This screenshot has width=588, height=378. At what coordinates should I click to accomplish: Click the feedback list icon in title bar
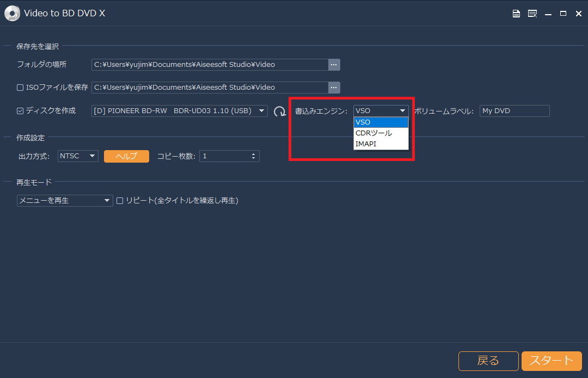(532, 14)
